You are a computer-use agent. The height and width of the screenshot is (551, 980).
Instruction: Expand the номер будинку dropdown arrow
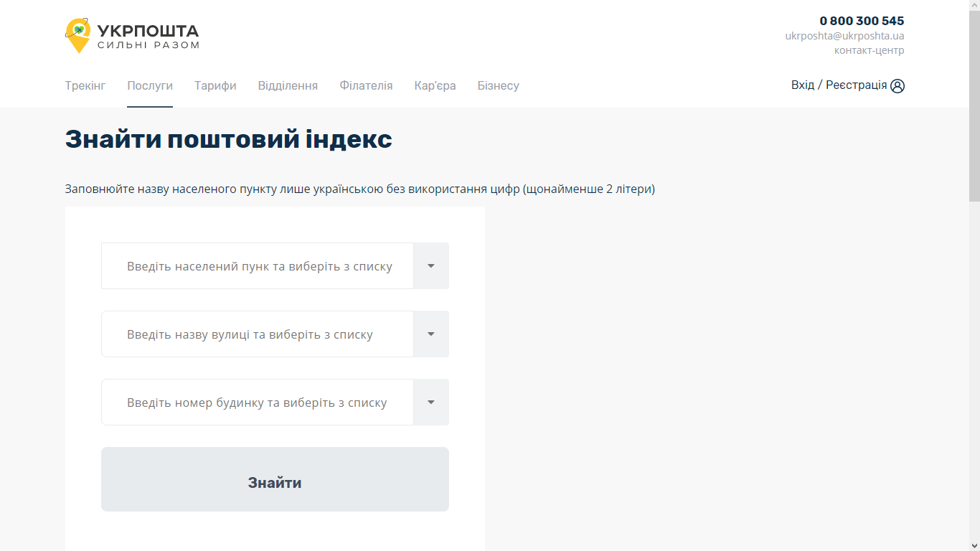[431, 402]
